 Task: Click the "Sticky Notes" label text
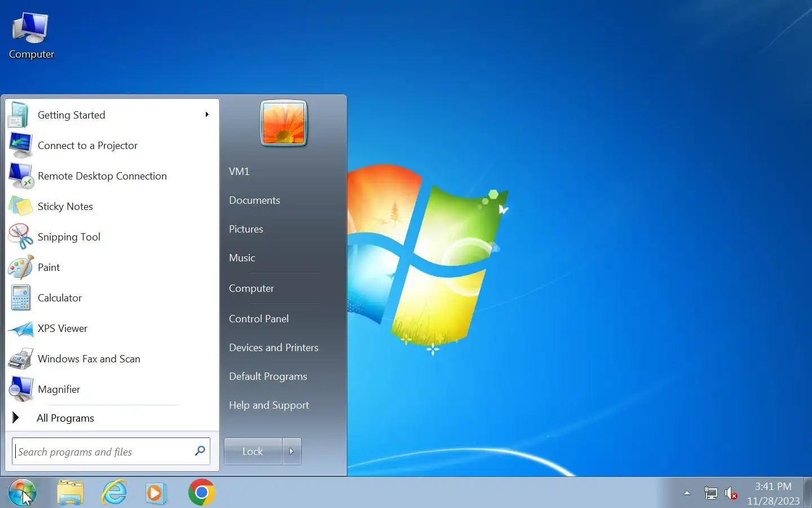coord(65,207)
